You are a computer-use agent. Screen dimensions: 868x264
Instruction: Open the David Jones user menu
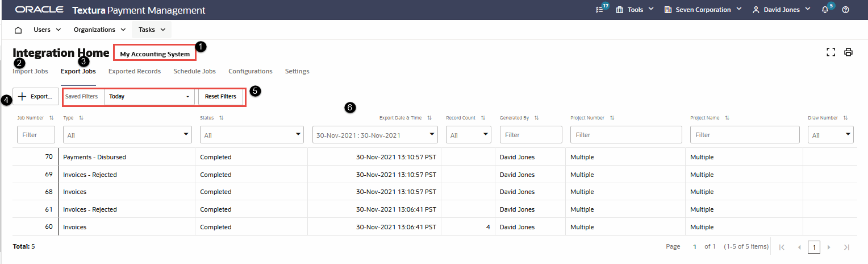pos(781,10)
